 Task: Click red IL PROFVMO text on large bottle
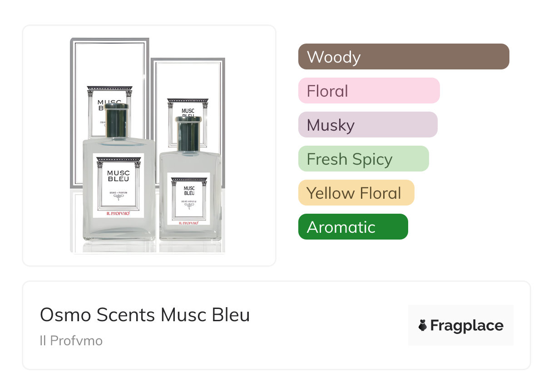tap(118, 213)
